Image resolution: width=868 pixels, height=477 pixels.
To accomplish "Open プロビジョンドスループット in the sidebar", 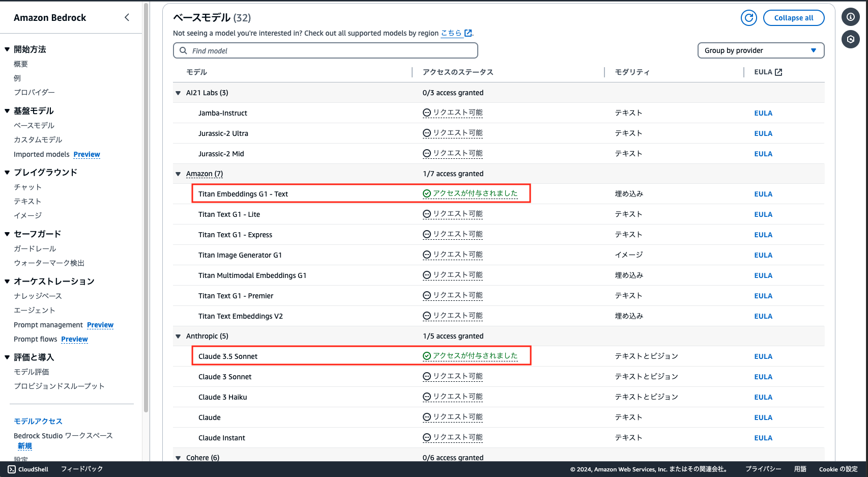I will (x=60, y=386).
